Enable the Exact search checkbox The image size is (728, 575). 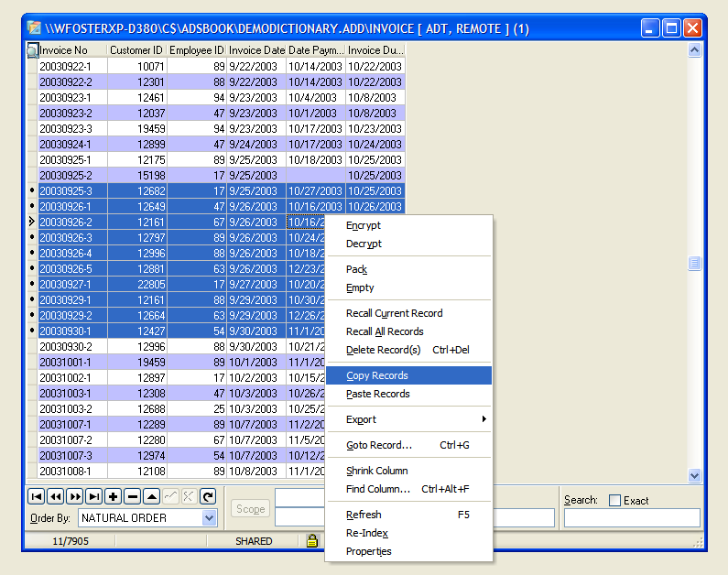click(614, 500)
